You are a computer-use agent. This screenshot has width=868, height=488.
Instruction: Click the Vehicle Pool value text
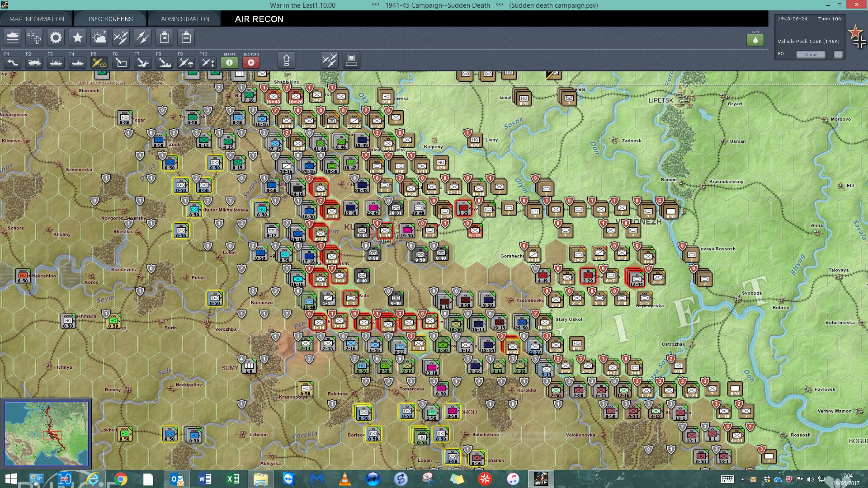pos(808,41)
